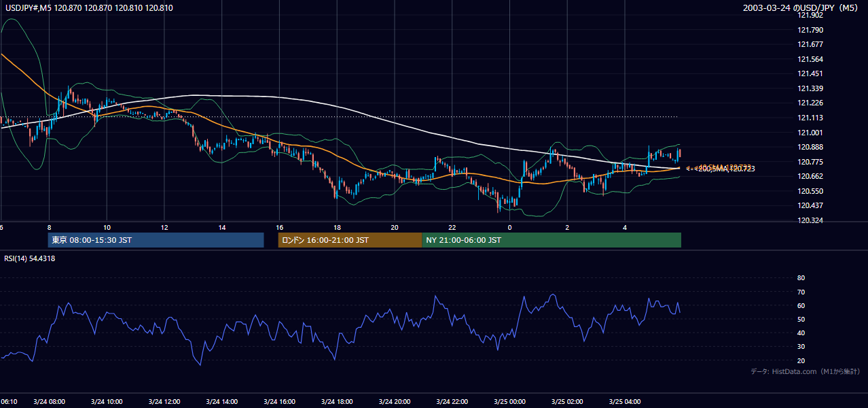The image size is (868, 408).
Task: Select the 東京 08:00-15:30 JST session bar
Action: coord(156,240)
